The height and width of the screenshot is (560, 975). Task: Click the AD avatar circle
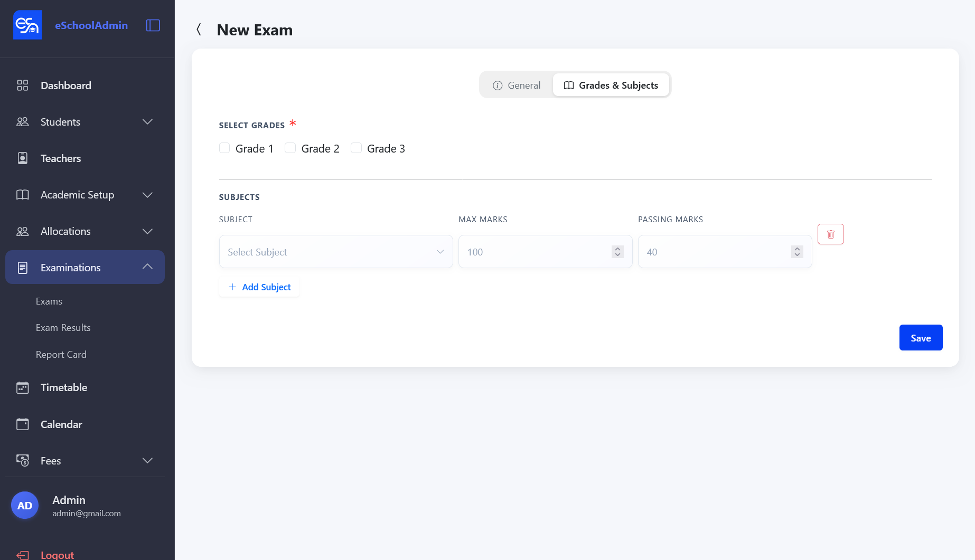pyautogui.click(x=25, y=506)
